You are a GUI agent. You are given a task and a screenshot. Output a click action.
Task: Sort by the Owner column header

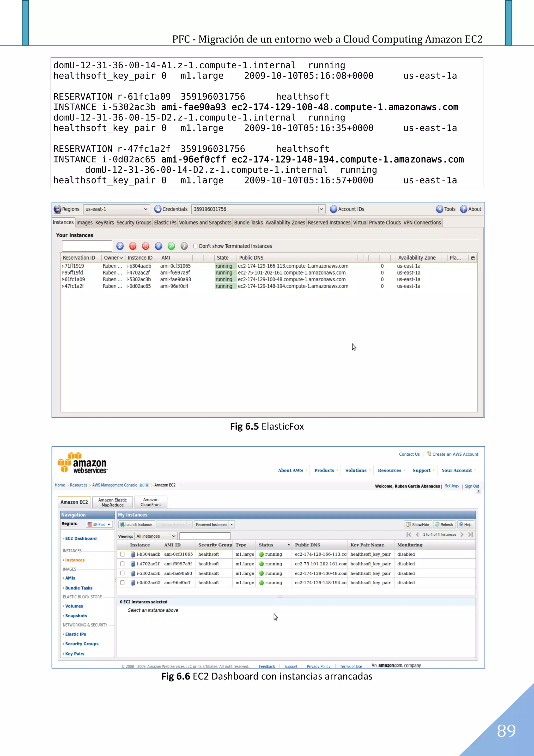113,258
